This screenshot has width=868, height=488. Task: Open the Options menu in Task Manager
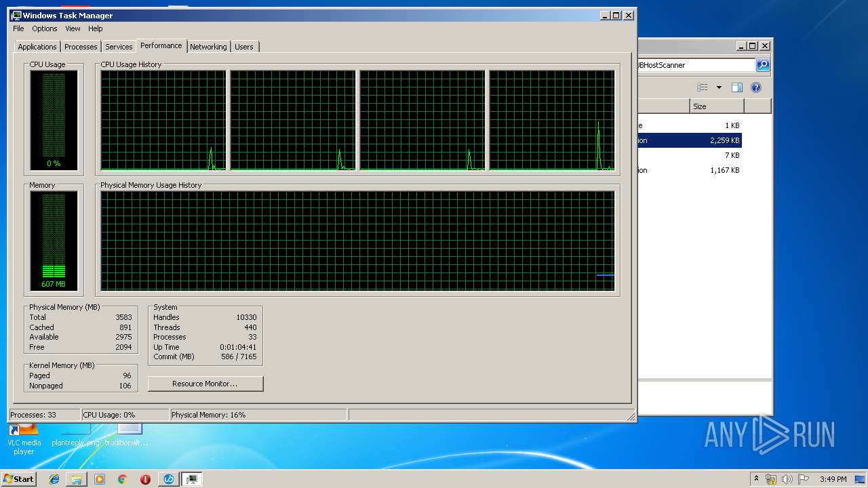pos(45,28)
